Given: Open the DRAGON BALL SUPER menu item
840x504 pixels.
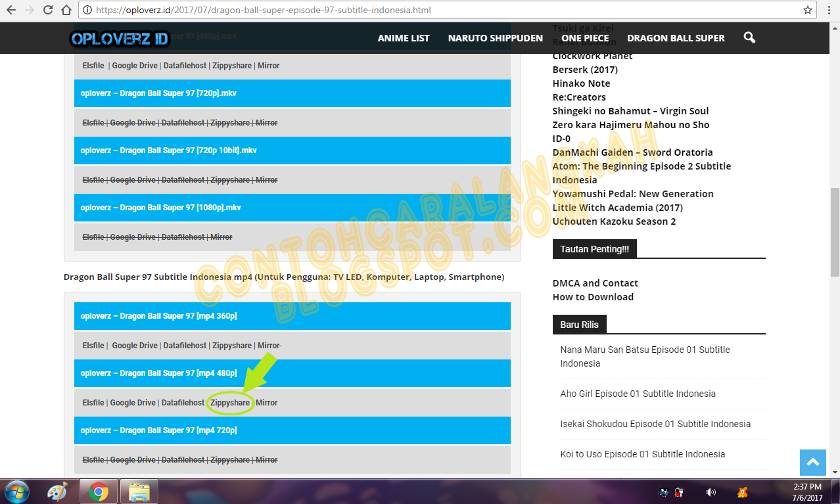Looking at the screenshot, I should (676, 38).
